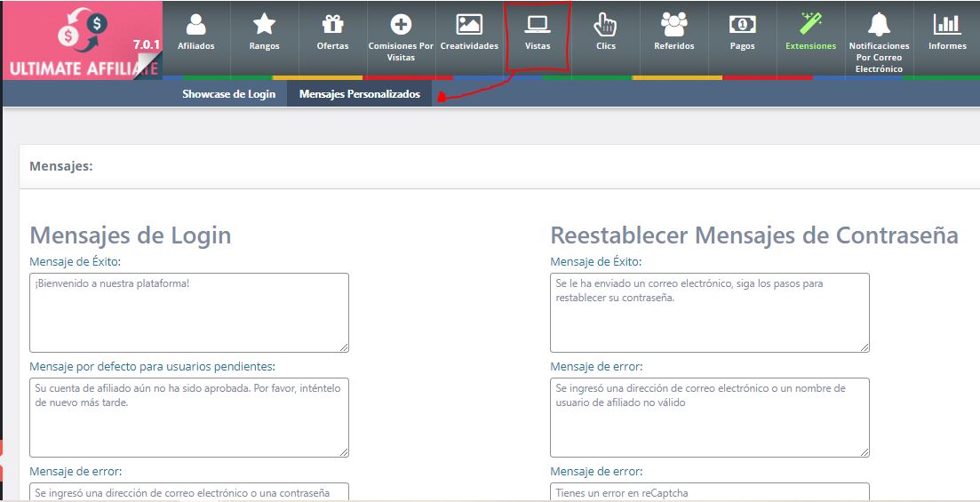Click the 7.0.1 version number
The image size is (980, 502).
tap(147, 44)
